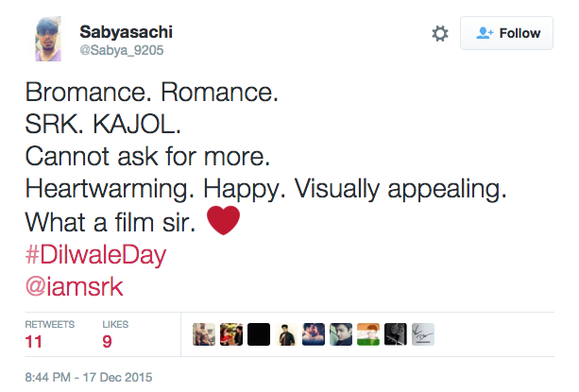Open the tweet settings gear menu

[x=439, y=33]
